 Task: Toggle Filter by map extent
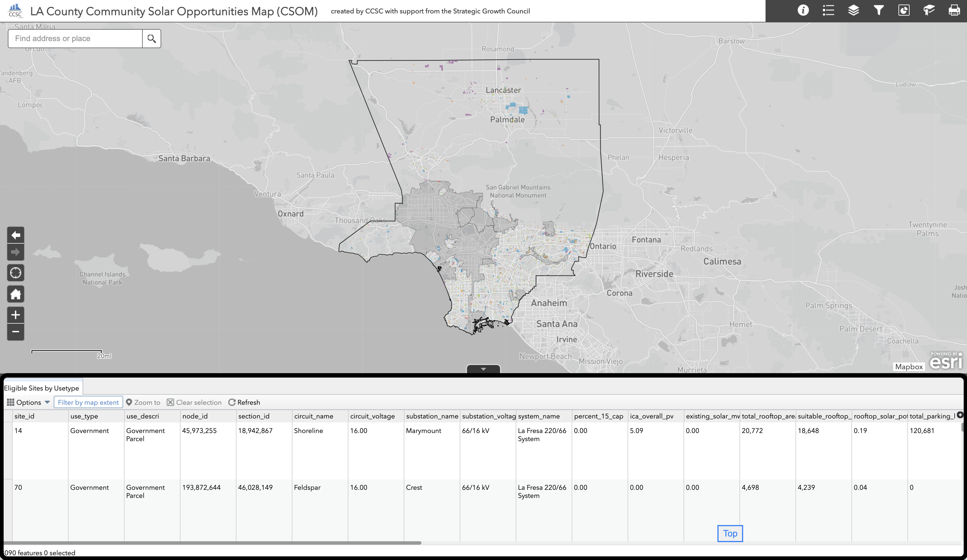coord(88,402)
